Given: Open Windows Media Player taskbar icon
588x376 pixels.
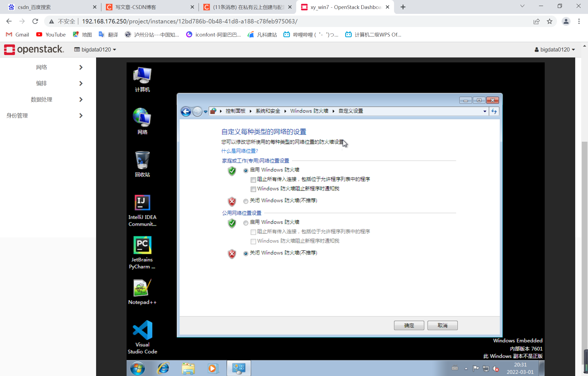Looking at the screenshot, I should pyautogui.click(x=213, y=369).
